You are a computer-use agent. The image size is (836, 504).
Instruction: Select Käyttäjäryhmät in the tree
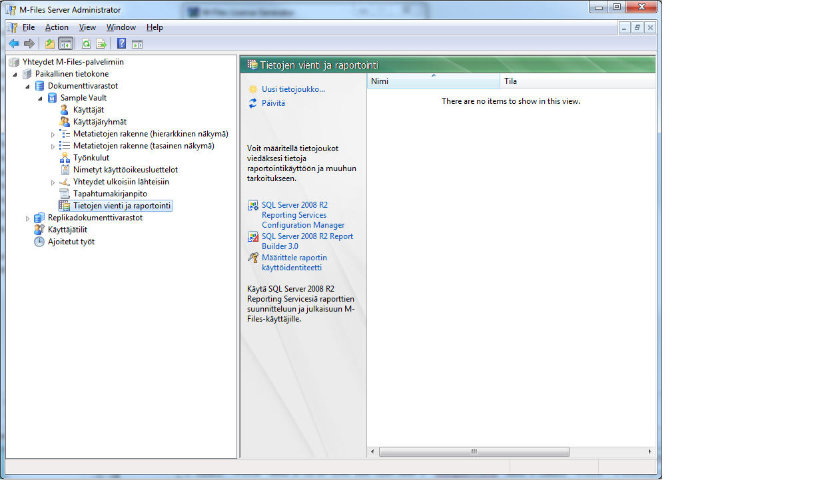tap(100, 122)
